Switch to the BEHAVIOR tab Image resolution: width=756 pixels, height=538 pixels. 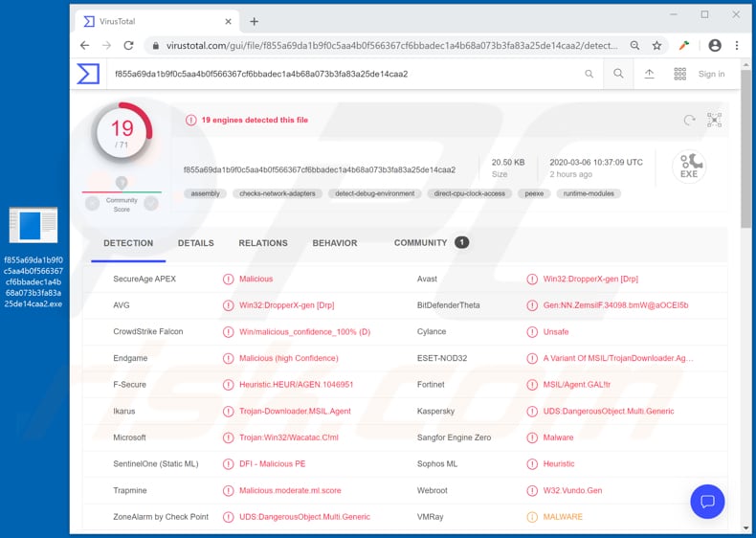334,243
